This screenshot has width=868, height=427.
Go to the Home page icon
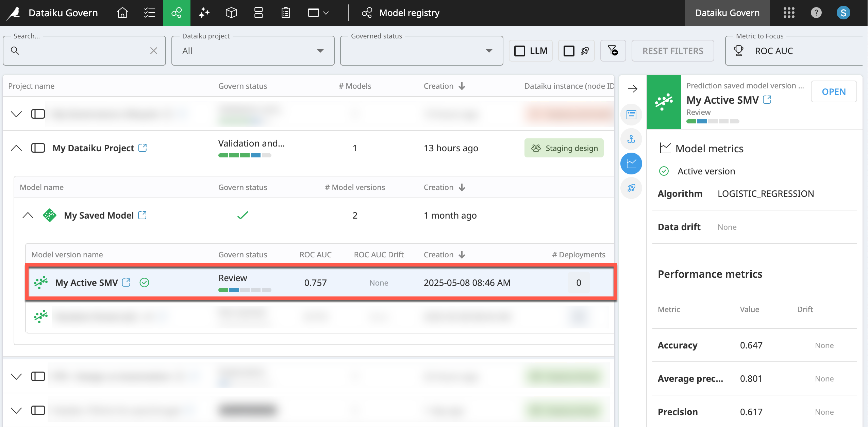coord(122,13)
